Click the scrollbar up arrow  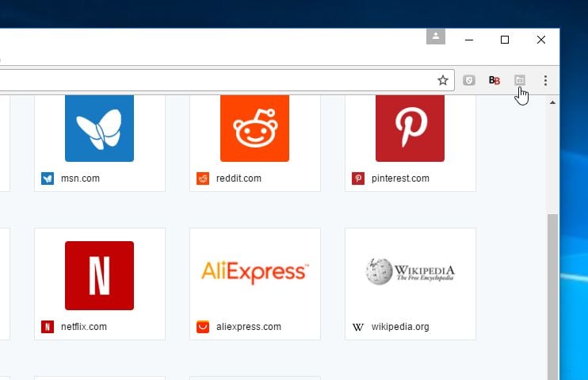[x=553, y=102]
